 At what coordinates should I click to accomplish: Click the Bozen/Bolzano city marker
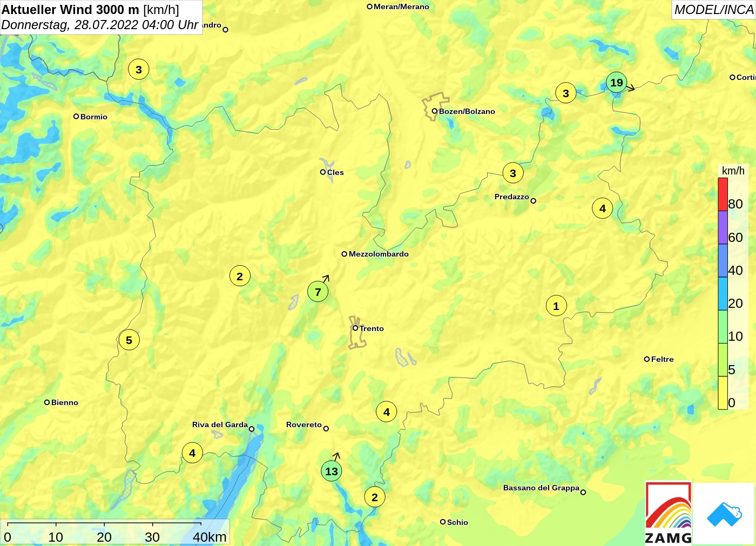(x=435, y=111)
